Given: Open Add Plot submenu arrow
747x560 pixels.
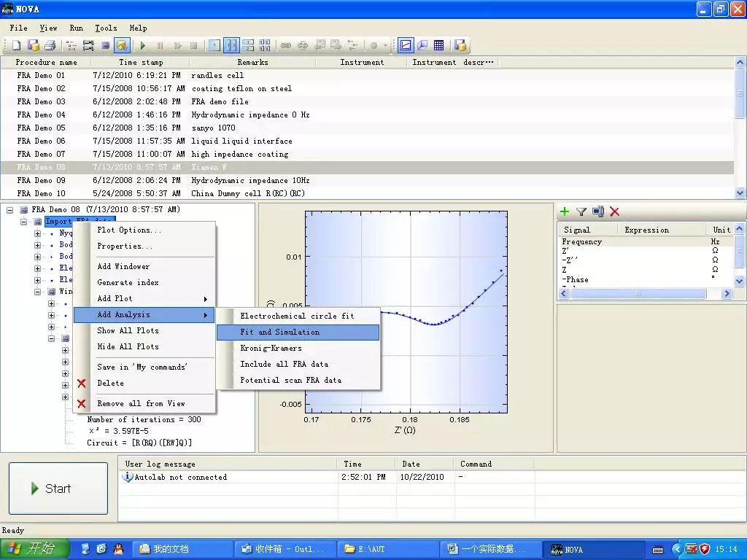Looking at the screenshot, I should pos(206,299).
